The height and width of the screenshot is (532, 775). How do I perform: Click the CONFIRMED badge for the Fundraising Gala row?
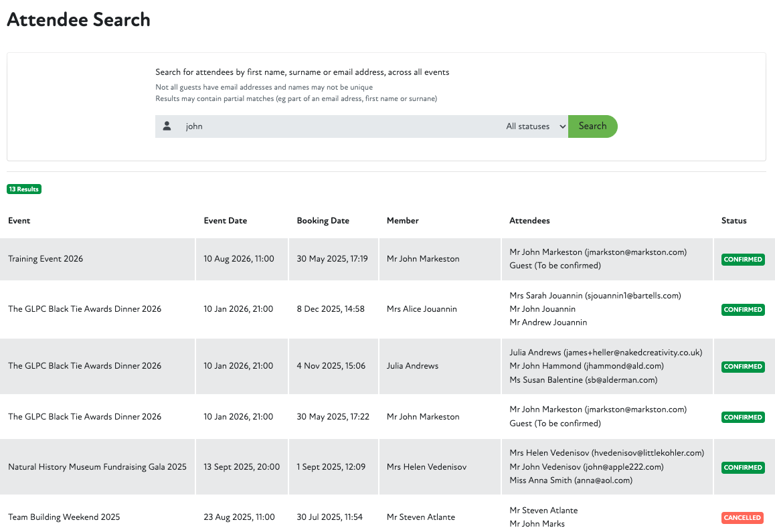click(743, 467)
